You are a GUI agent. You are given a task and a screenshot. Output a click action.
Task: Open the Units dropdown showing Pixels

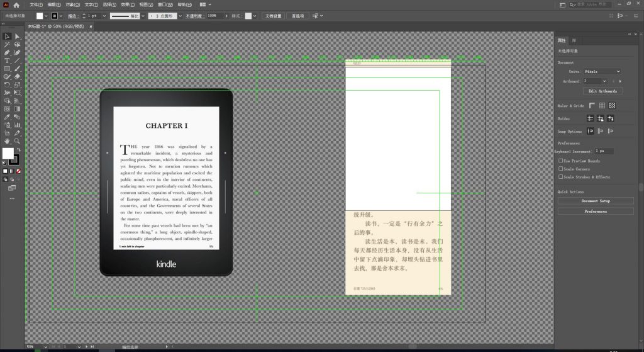click(602, 72)
